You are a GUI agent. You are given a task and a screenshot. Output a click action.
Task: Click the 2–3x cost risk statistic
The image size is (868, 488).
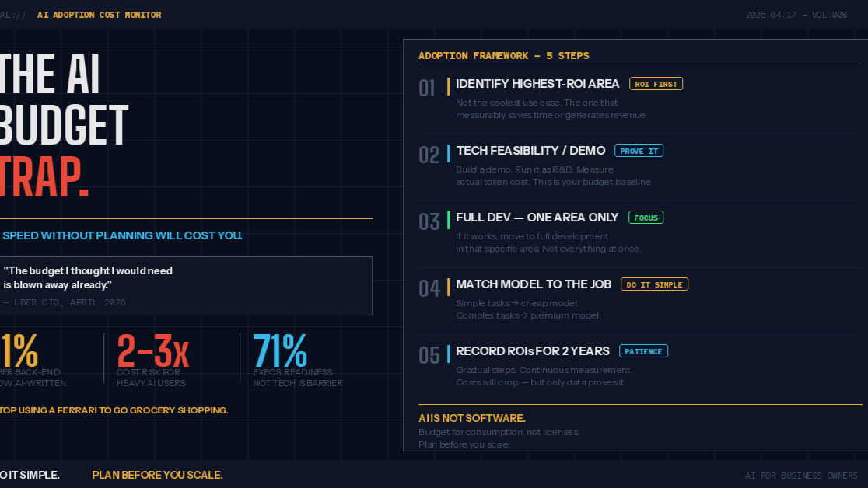pos(152,360)
